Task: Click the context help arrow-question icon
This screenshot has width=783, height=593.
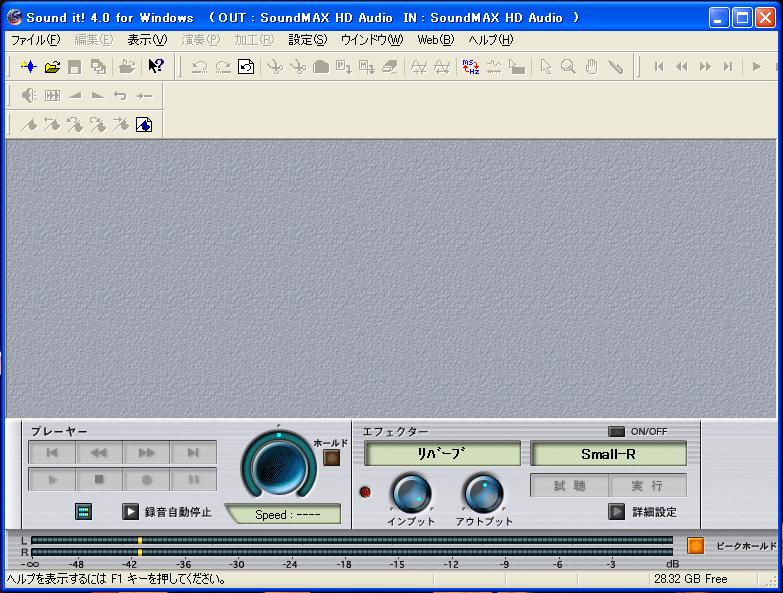Action: point(156,66)
